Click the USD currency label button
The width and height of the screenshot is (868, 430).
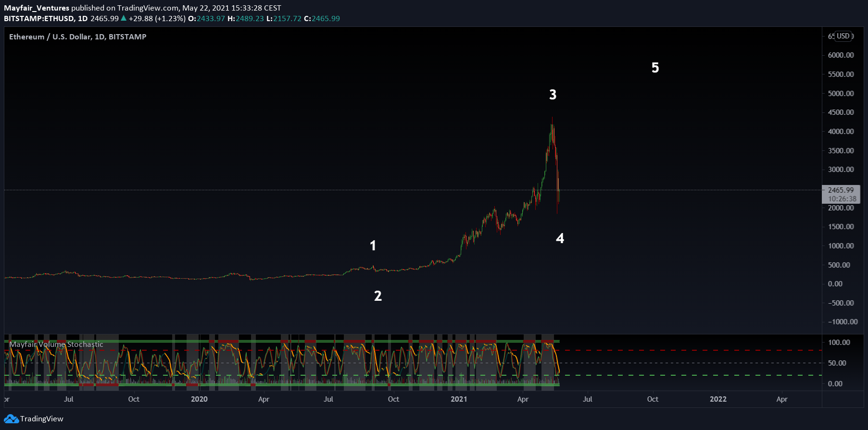pos(843,36)
